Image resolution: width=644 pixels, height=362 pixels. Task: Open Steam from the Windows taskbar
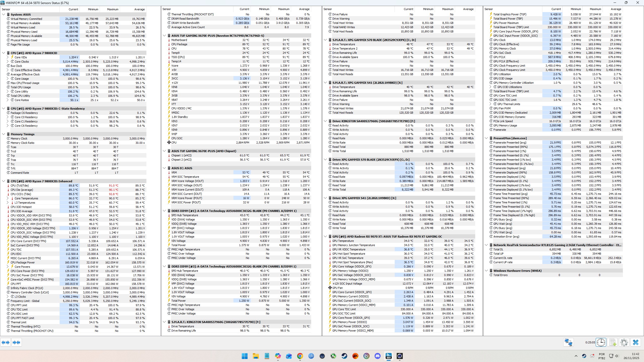[344, 356]
